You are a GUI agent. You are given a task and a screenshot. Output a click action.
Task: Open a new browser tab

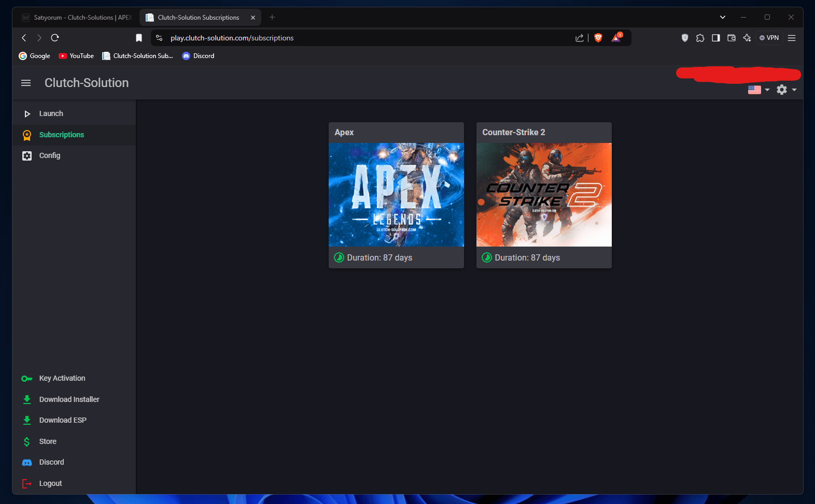[x=272, y=17]
